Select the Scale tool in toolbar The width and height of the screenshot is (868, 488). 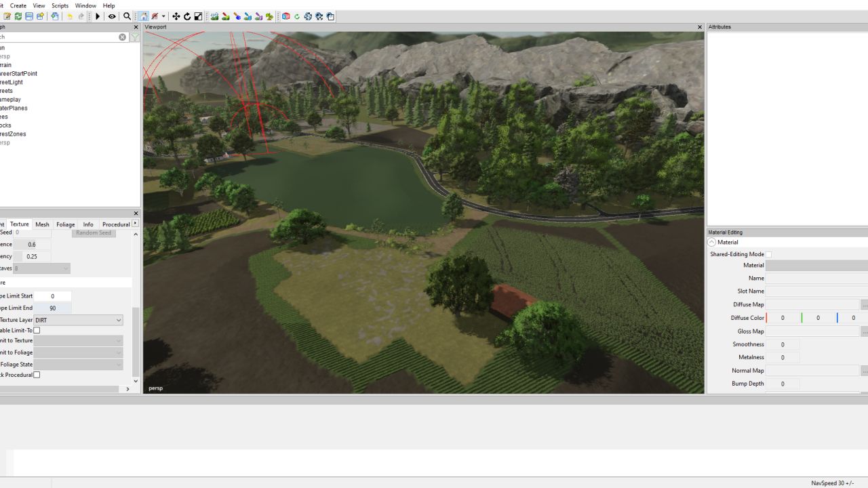pyautogui.click(x=198, y=16)
